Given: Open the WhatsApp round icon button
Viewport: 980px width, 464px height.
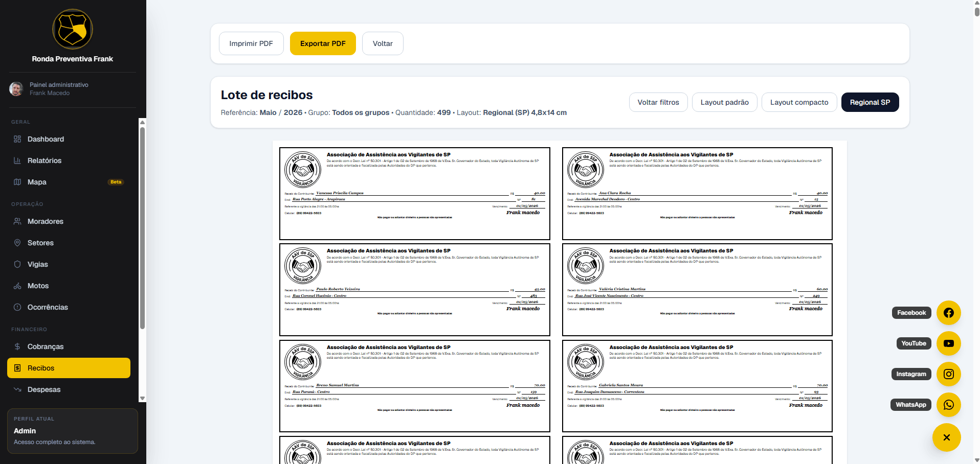Looking at the screenshot, I should coord(949,405).
